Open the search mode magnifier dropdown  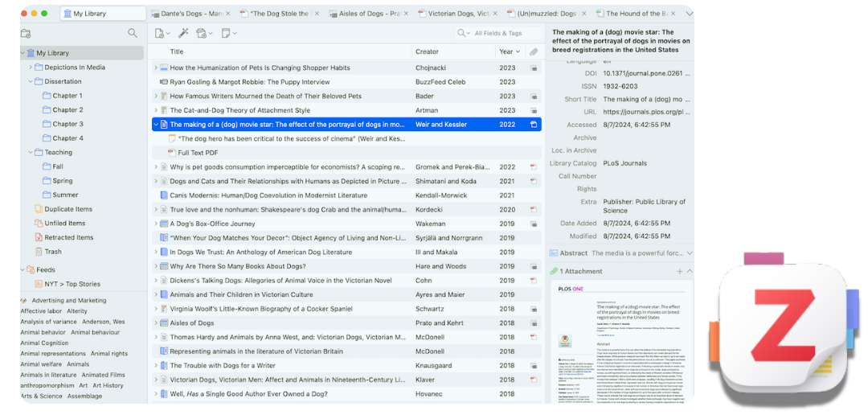pos(464,33)
